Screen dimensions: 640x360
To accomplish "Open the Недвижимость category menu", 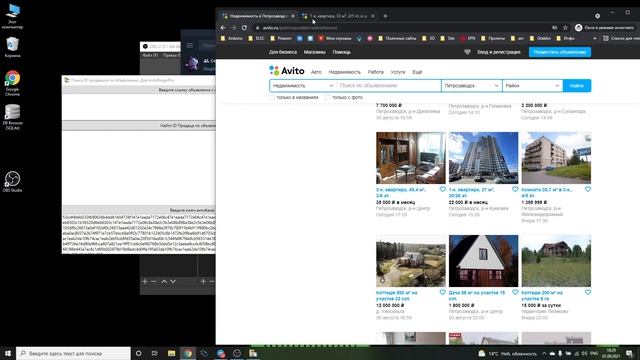I will tap(344, 72).
